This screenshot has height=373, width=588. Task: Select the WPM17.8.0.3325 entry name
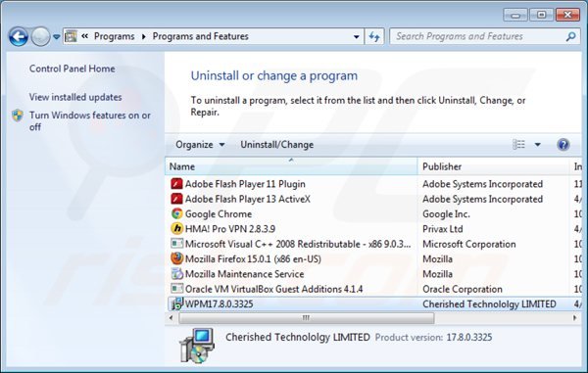click(219, 303)
